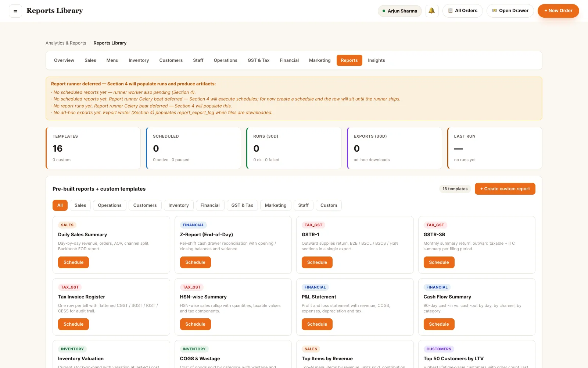588x368 pixels.
Task: Open the Inventory analytics tab
Action: pos(139,60)
